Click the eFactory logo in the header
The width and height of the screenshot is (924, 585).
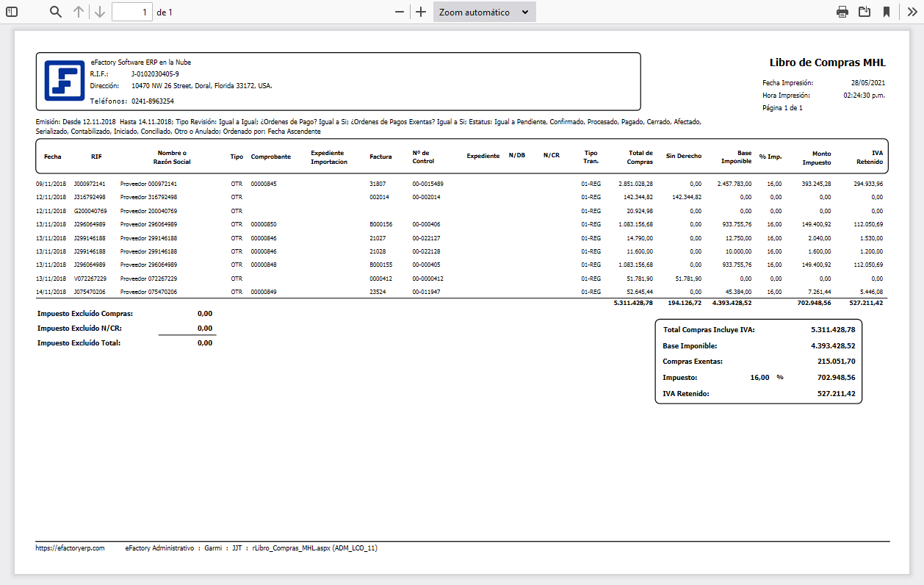pyautogui.click(x=63, y=81)
